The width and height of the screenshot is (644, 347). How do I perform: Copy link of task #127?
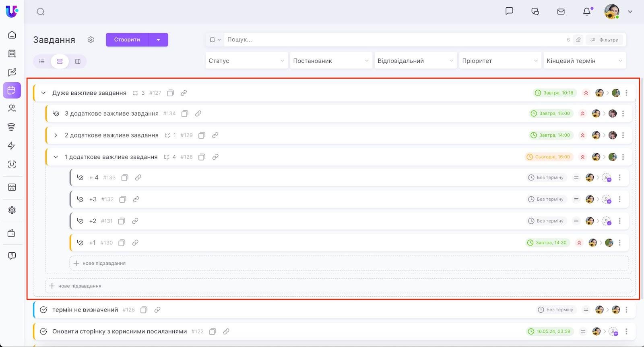pyautogui.click(x=184, y=93)
